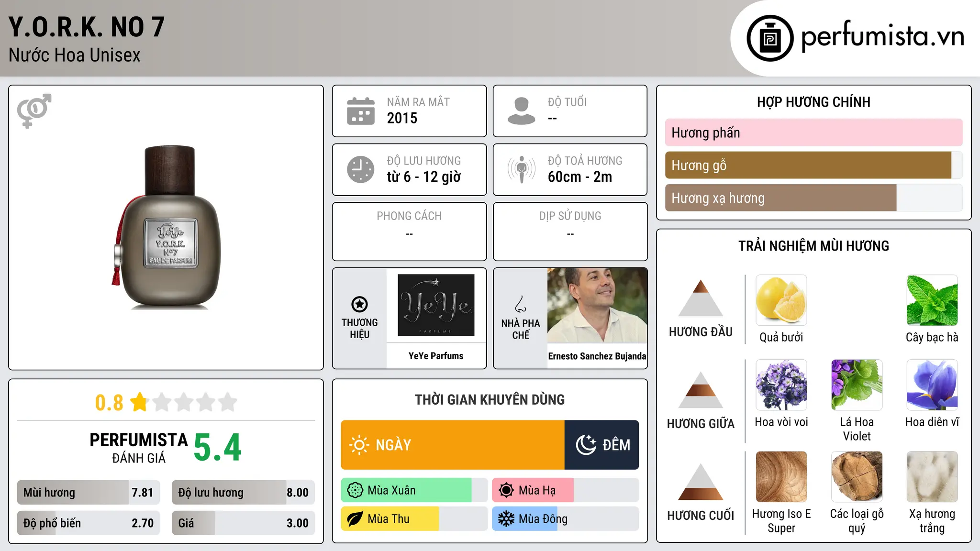
Task: Select the Quả bưởi grapefruit note image
Action: coord(781,300)
